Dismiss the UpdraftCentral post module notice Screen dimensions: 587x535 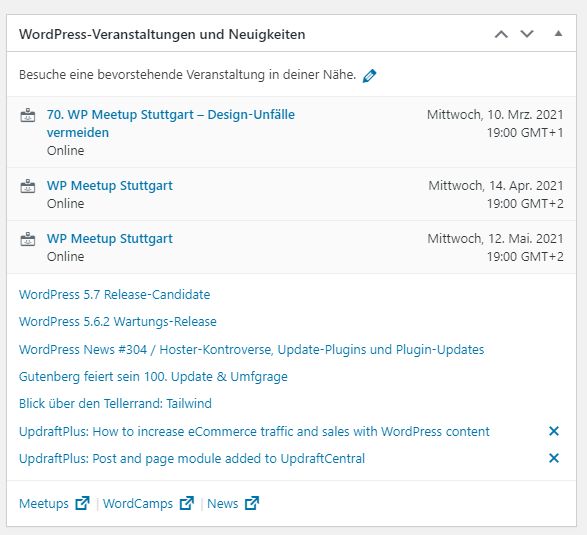pyautogui.click(x=554, y=458)
